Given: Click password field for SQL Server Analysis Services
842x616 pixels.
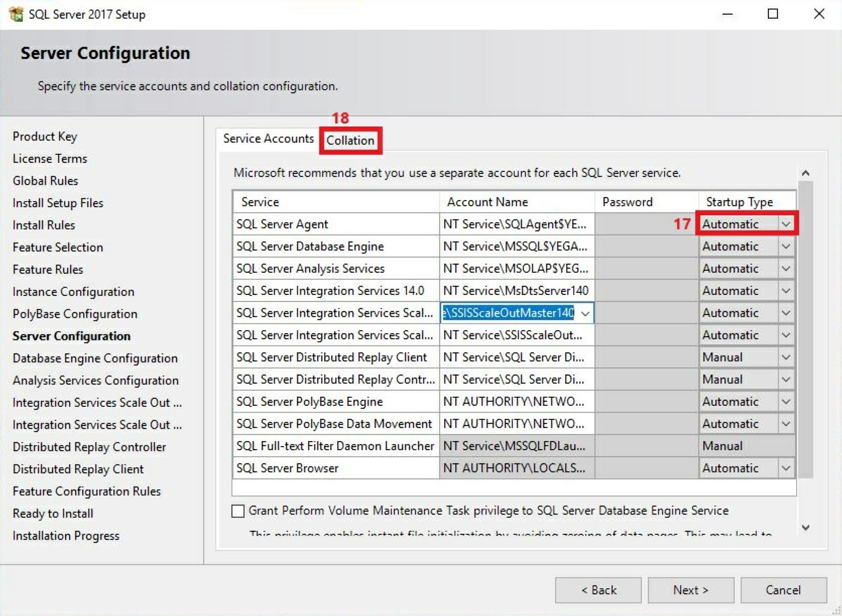Looking at the screenshot, I should 647,269.
